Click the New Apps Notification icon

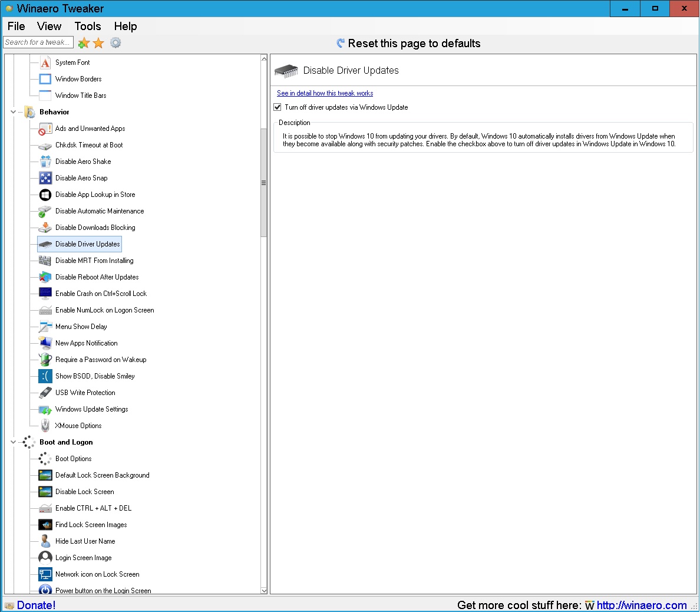(x=45, y=344)
